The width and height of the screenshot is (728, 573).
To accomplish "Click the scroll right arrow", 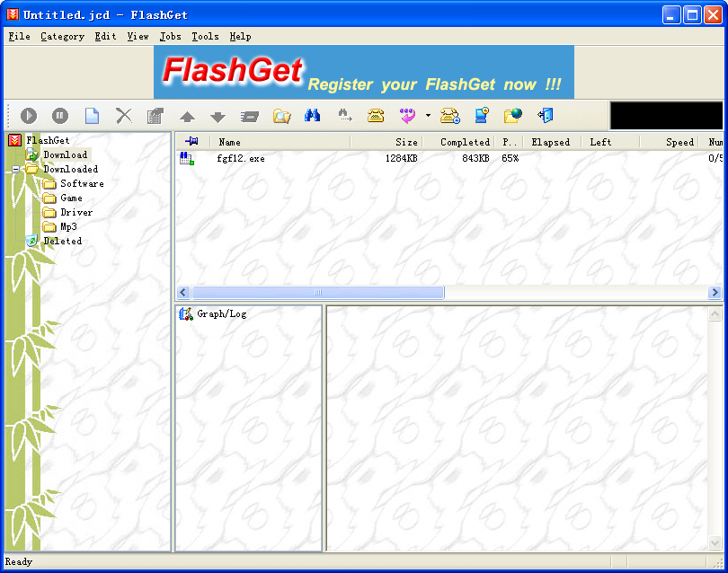I will click(x=715, y=292).
